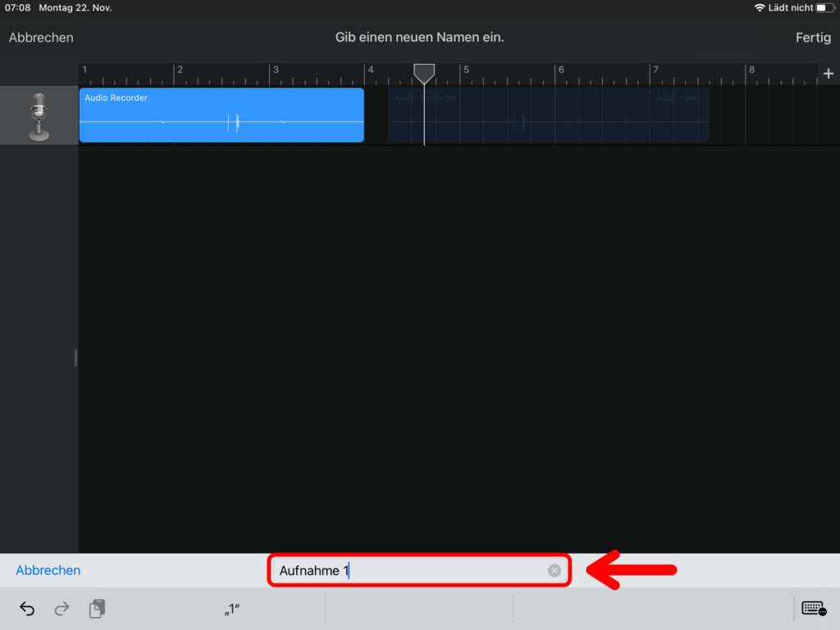840x630 pixels.
Task: Hide keyboard using the keyboard icon
Action: pyautogui.click(x=814, y=609)
